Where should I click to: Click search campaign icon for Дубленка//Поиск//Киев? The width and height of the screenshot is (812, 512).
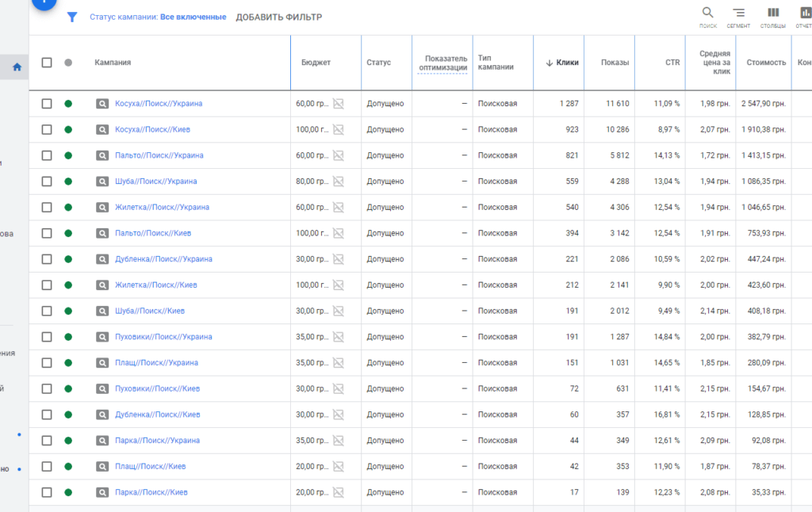point(102,415)
